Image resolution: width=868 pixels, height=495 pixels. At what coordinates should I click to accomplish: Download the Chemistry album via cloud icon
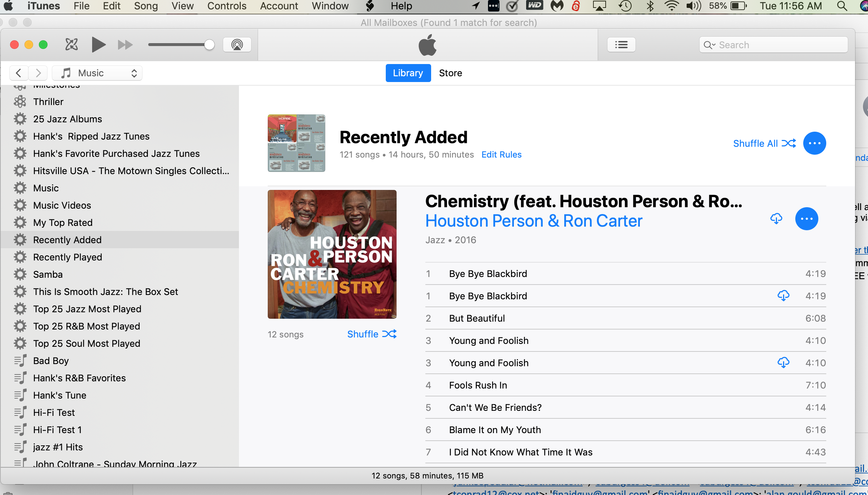pos(776,218)
